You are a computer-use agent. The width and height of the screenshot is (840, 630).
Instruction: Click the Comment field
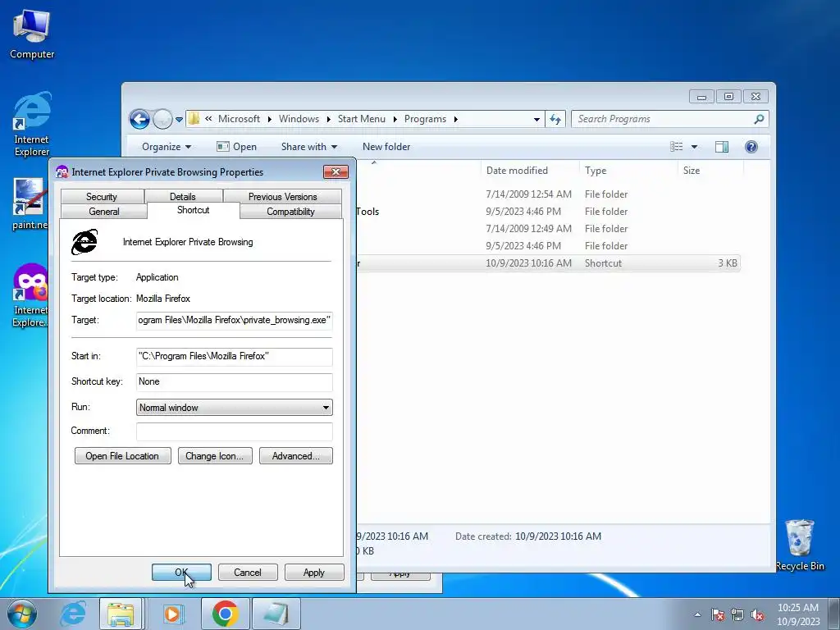point(234,431)
